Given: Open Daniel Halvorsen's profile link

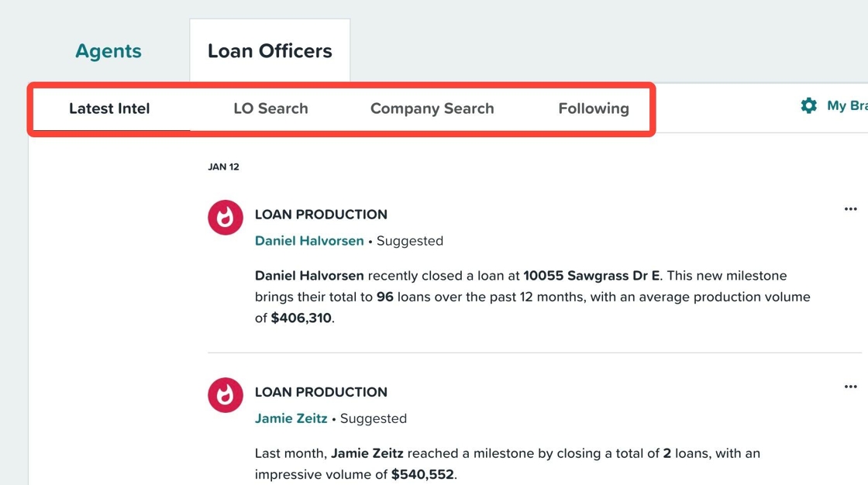Looking at the screenshot, I should tap(309, 241).
